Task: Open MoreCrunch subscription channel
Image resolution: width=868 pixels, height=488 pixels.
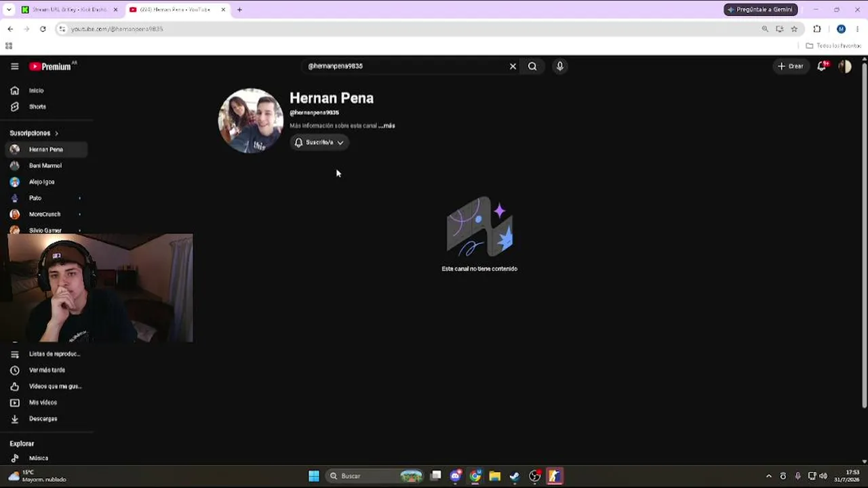Action: tap(46, 214)
